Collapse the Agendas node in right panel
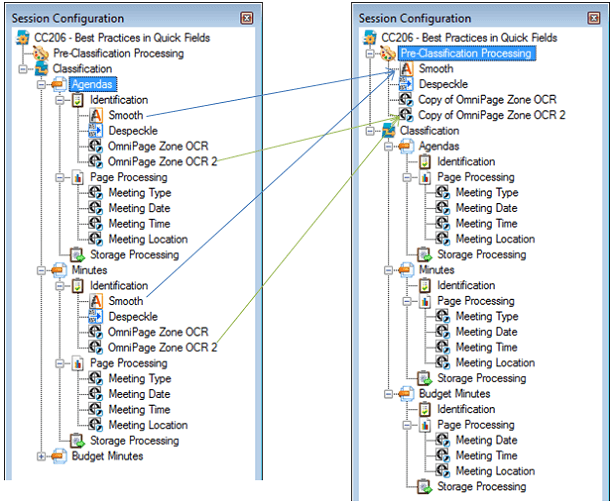The height and width of the screenshot is (503, 615). [388, 146]
